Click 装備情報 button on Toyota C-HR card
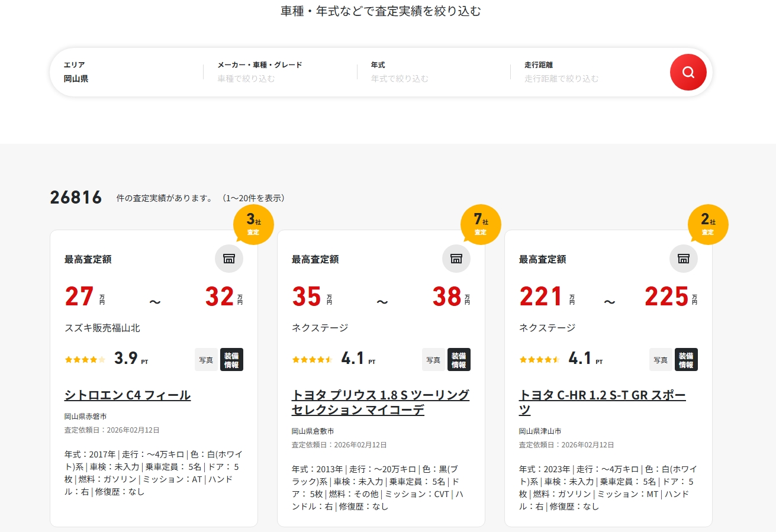The height and width of the screenshot is (532, 776). click(x=686, y=360)
